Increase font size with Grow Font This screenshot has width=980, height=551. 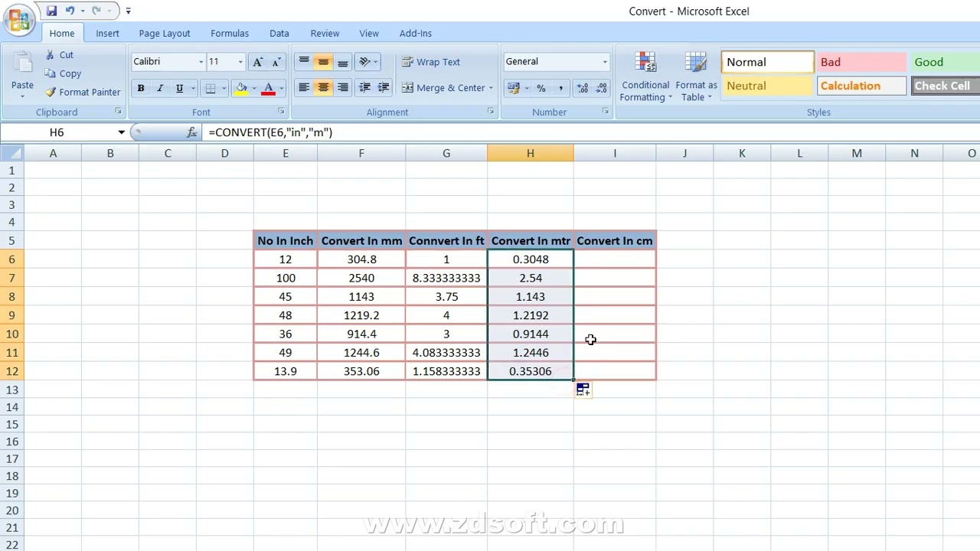click(259, 62)
